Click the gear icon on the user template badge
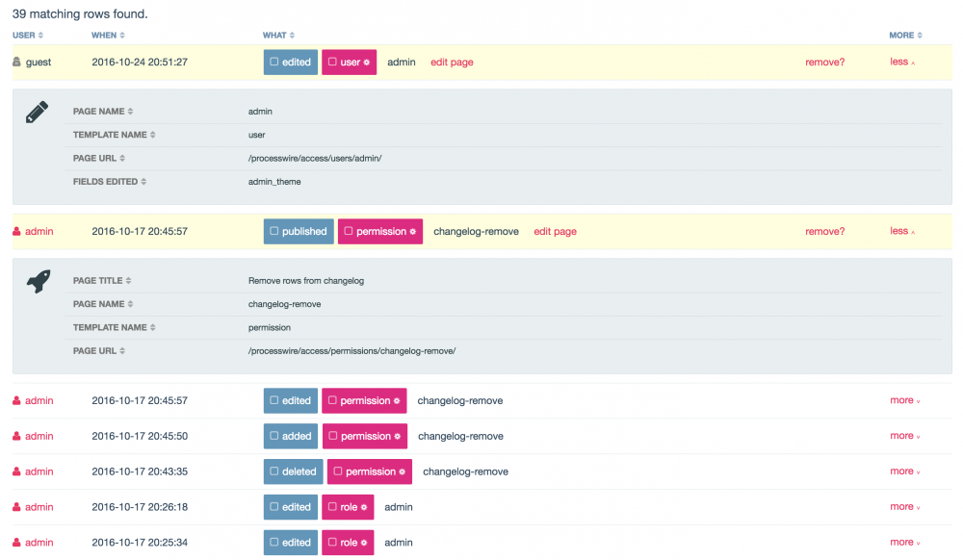Screen dimensions: 963x560 (x=364, y=62)
